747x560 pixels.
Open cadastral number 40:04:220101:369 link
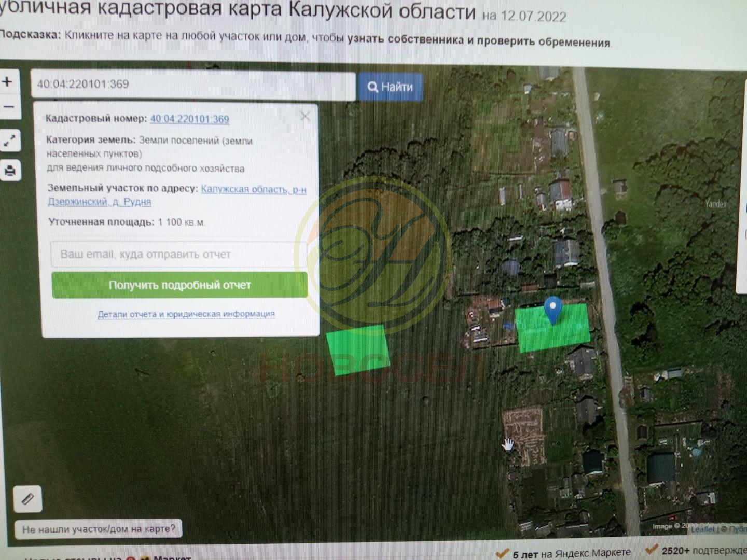coord(189,119)
